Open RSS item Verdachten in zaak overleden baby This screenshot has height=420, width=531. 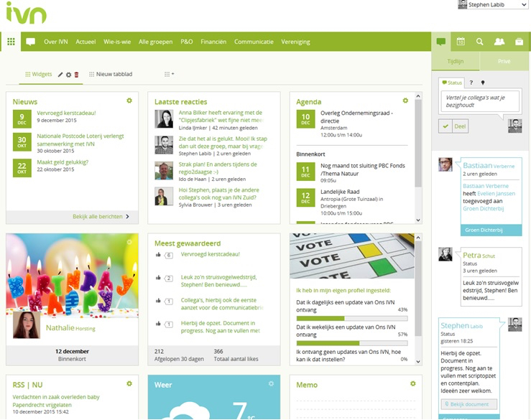[x=56, y=401]
